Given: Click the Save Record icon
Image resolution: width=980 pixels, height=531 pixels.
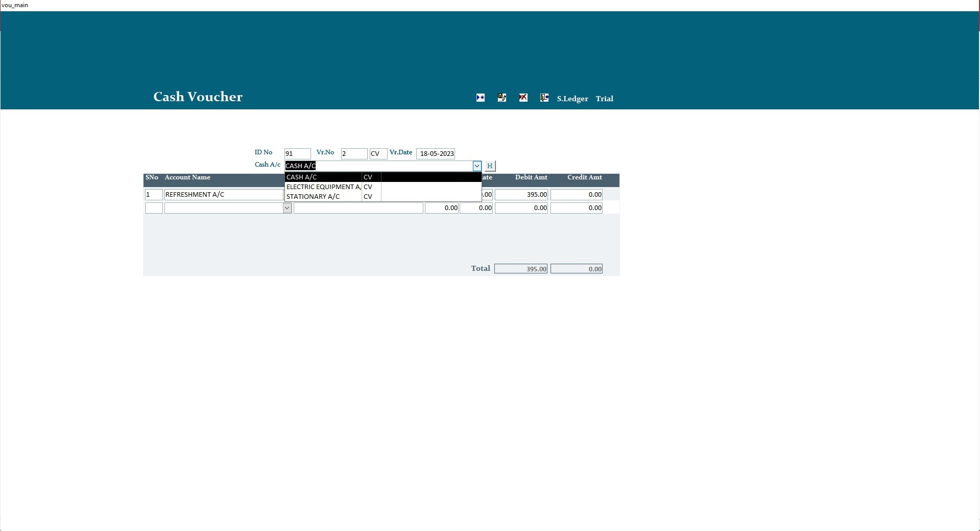Looking at the screenshot, I should pos(502,98).
